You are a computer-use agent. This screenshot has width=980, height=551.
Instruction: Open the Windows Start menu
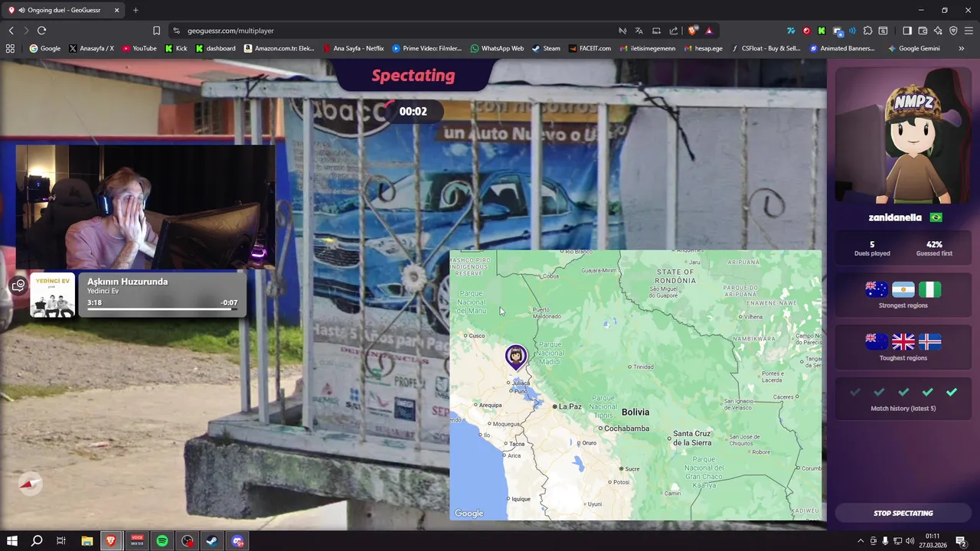coord(12,541)
